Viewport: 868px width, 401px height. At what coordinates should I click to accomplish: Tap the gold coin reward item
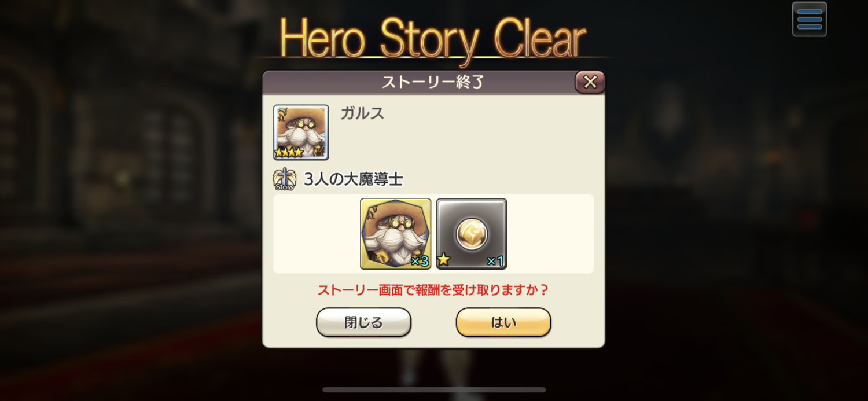[x=472, y=234]
